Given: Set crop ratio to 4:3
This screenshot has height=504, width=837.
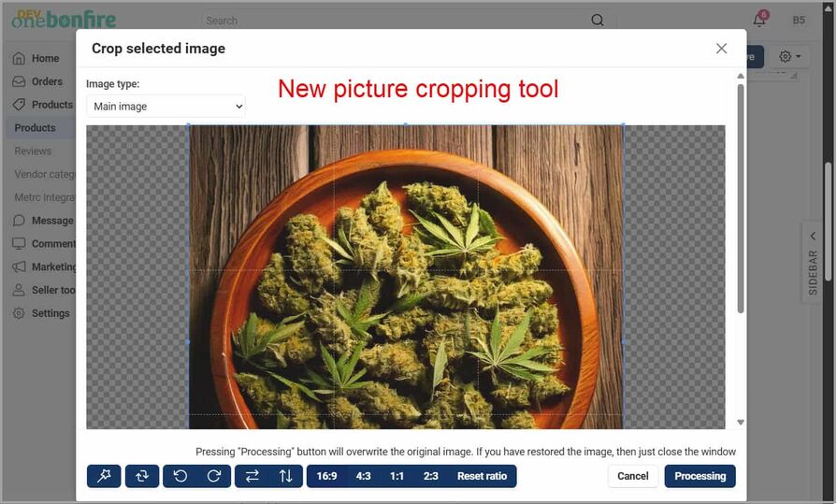Looking at the screenshot, I should 363,476.
